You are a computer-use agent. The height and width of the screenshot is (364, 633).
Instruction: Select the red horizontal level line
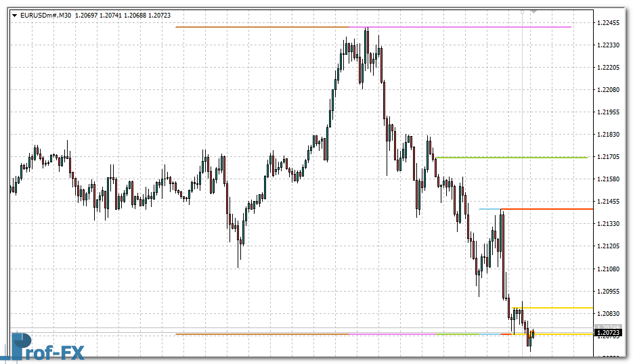tap(548, 209)
